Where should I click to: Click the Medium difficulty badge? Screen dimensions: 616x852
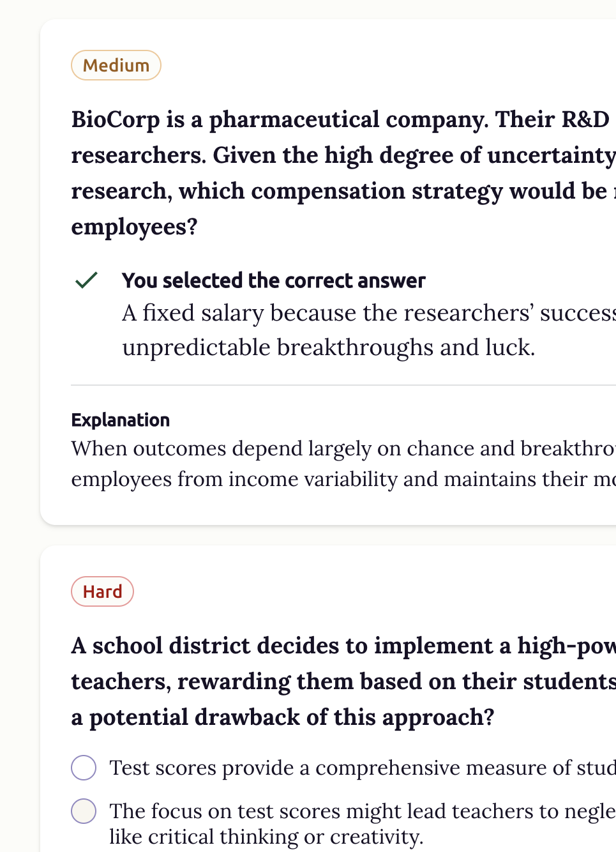click(116, 65)
